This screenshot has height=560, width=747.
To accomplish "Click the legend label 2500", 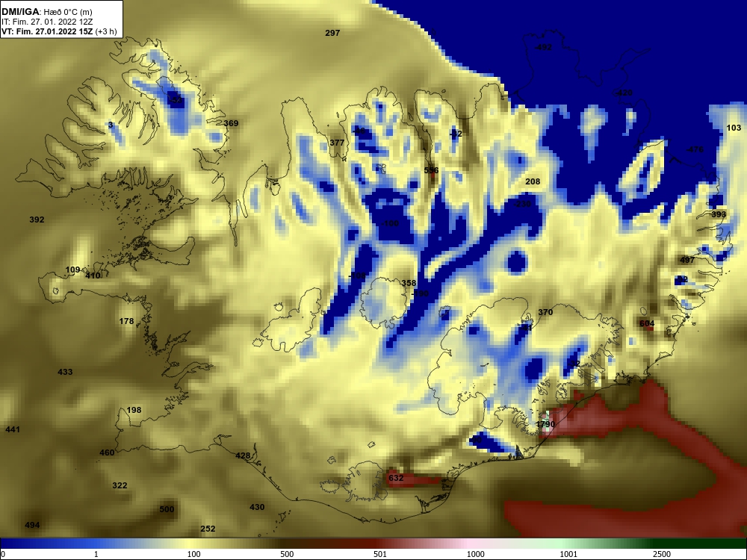I will coord(661,554).
